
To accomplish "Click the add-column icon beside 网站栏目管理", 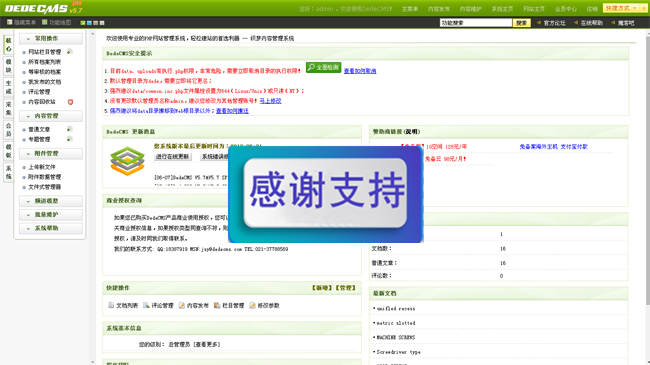I will pyautogui.click(x=70, y=51).
